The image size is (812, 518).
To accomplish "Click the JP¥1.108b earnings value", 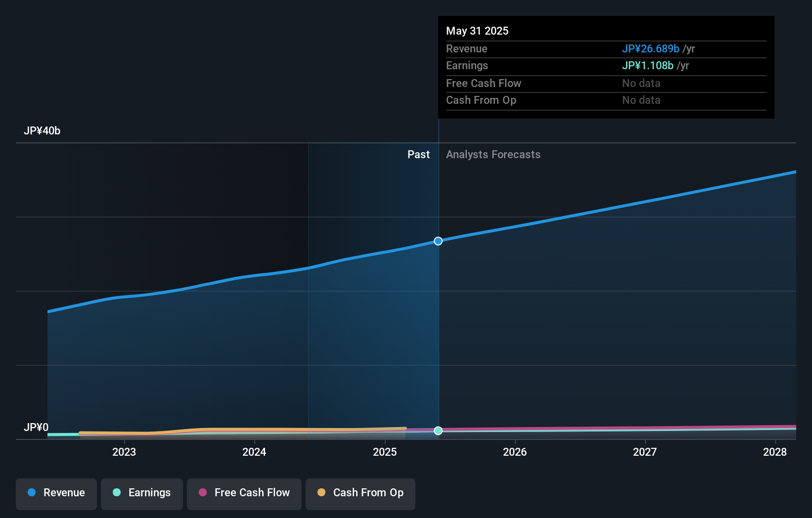I will [x=648, y=65].
